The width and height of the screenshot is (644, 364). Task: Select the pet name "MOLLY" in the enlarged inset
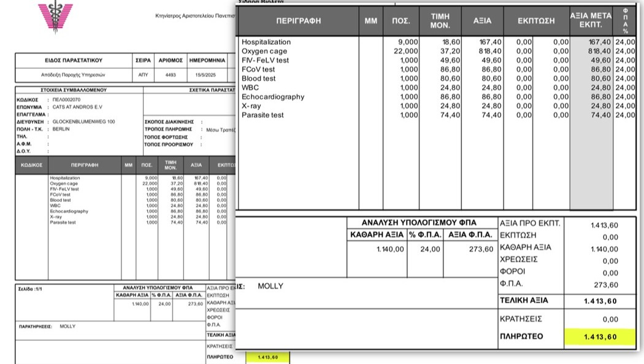pyautogui.click(x=270, y=286)
